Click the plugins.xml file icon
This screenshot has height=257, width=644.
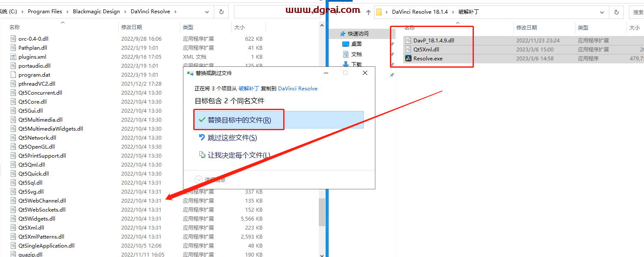point(13,57)
